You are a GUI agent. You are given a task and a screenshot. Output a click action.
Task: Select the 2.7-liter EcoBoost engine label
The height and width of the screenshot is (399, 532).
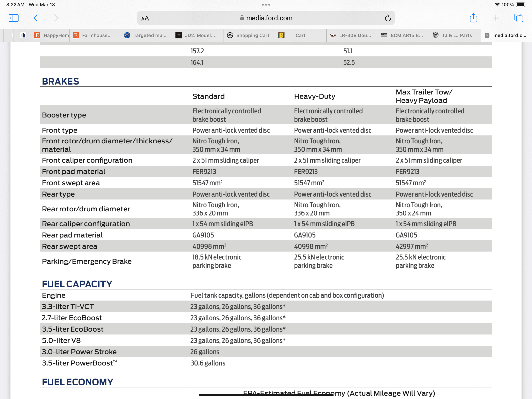(72, 318)
